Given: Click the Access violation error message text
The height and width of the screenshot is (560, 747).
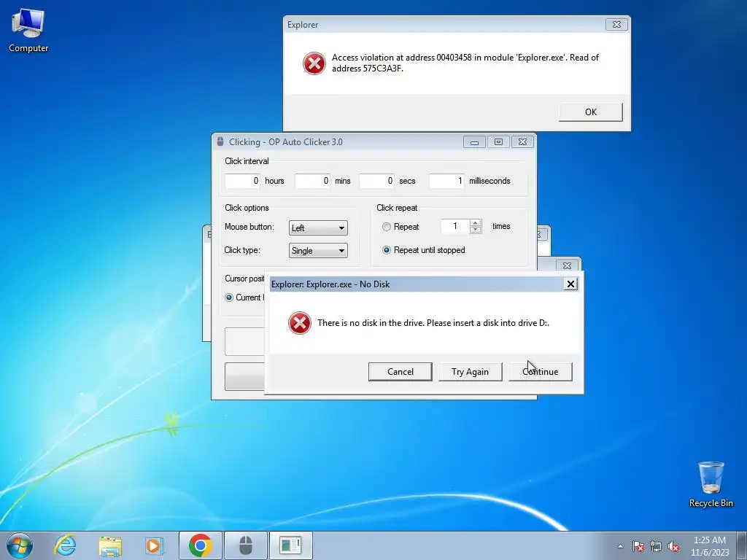Looking at the screenshot, I should pyautogui.click(x=465, y=63).
